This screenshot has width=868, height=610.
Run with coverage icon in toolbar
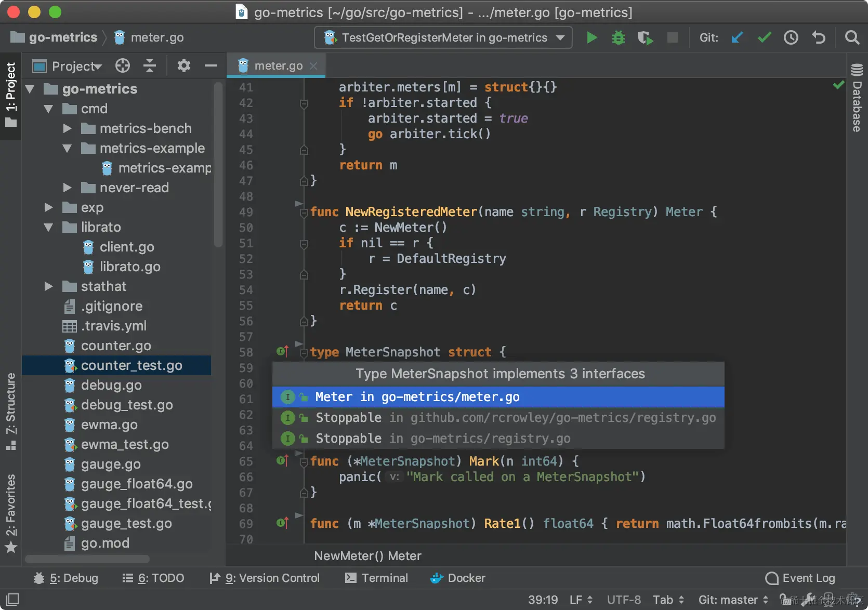pyautogui.click(x=645, y=37)
